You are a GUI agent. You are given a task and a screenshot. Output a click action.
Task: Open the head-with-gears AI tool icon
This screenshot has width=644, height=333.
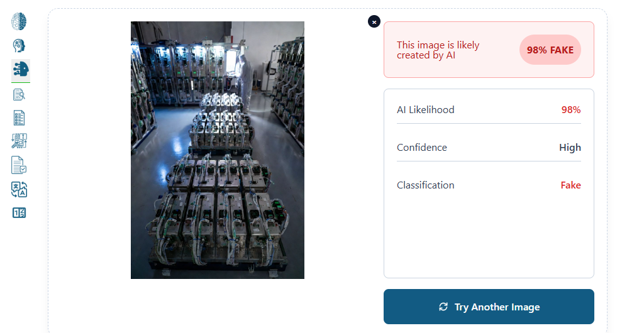click(19, 45)
